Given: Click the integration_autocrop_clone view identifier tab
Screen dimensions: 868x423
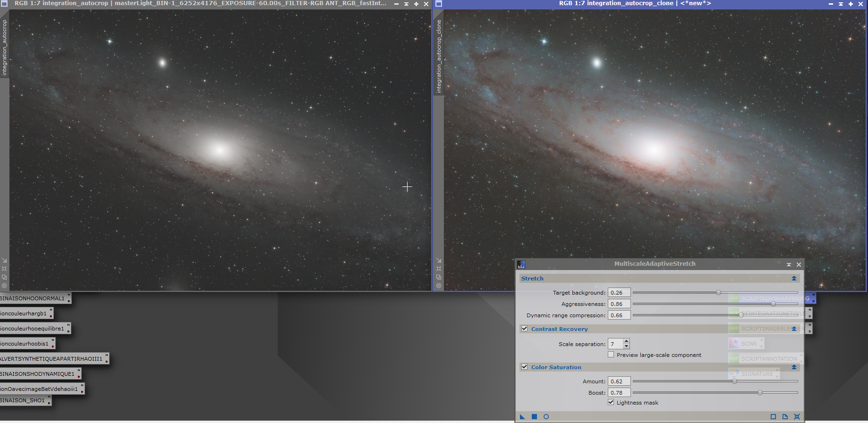Looking at the screenshot, I should point(439,56).
